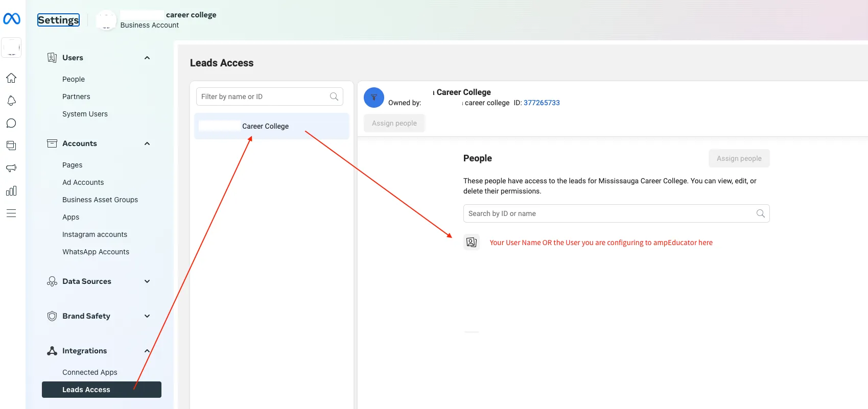Image resolution: width=868 pixels, height=409 pixels.
Task: Click the user icon beside the red note
Action: click(x=472, y=242)
